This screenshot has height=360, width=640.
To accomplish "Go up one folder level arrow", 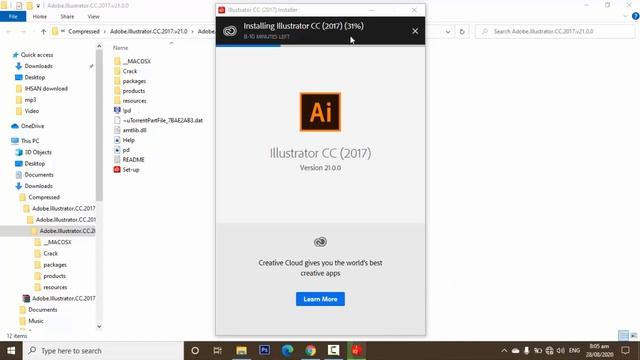I will tap(43, 31).
